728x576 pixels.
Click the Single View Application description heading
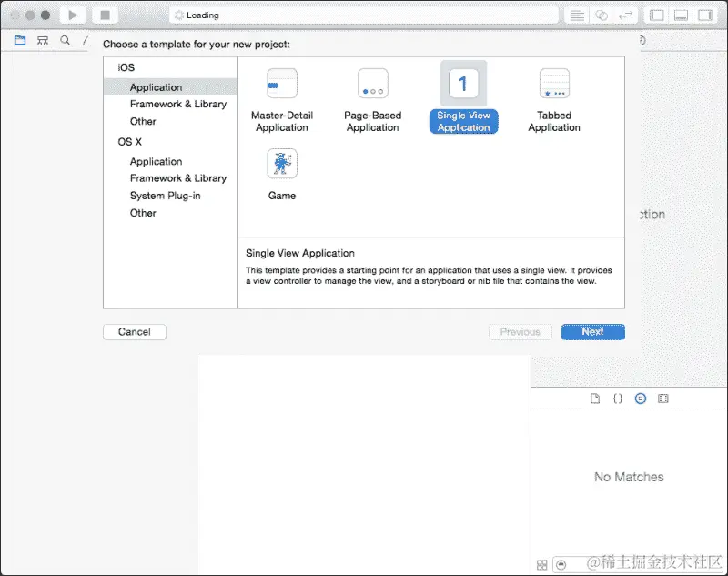[x=300, y=253]
